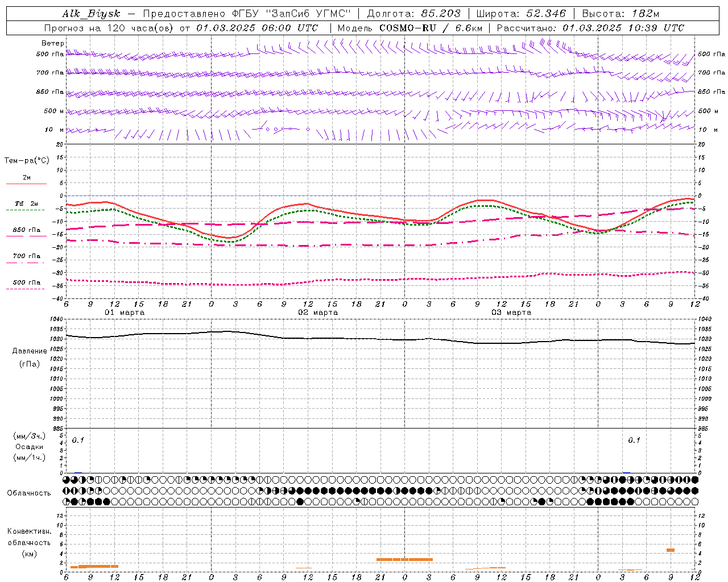
Task: Click the Td 2м dew point legend entry
Action: [27, 203]
